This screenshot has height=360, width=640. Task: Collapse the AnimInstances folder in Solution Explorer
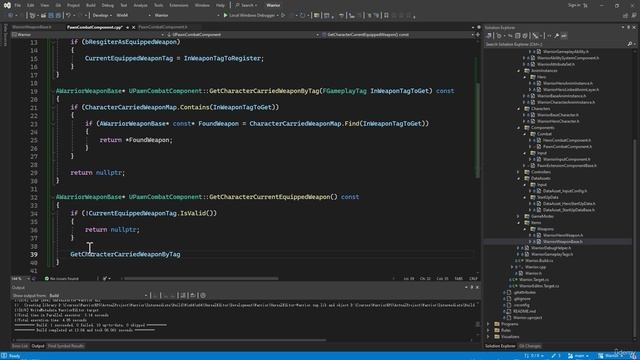pos(519,71)
